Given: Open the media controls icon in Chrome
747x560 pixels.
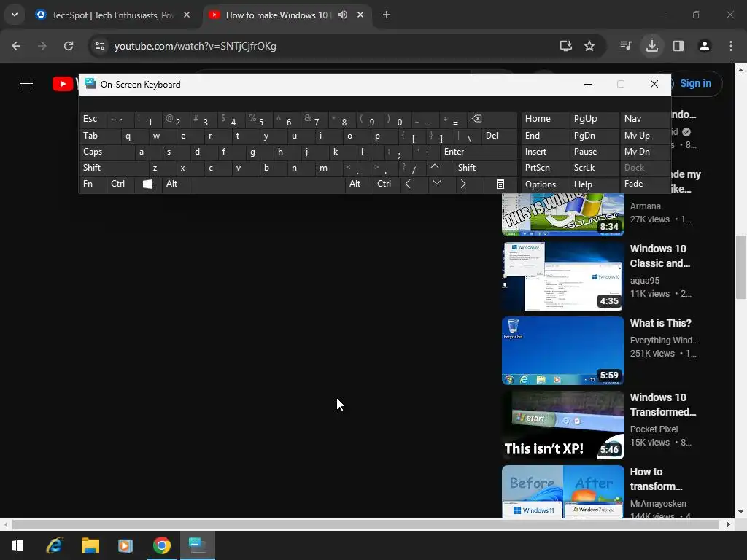Looking at the screenshot, I should point(626,46).
